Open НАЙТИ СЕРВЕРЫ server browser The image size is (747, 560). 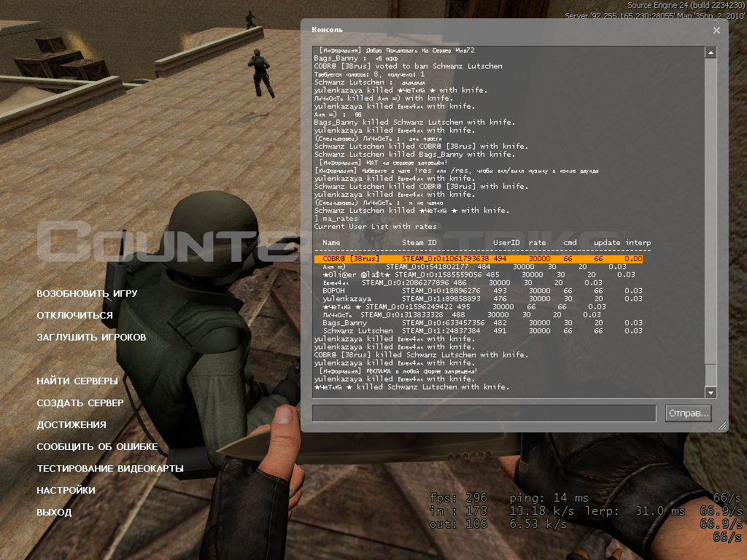(x=77, y=381)
